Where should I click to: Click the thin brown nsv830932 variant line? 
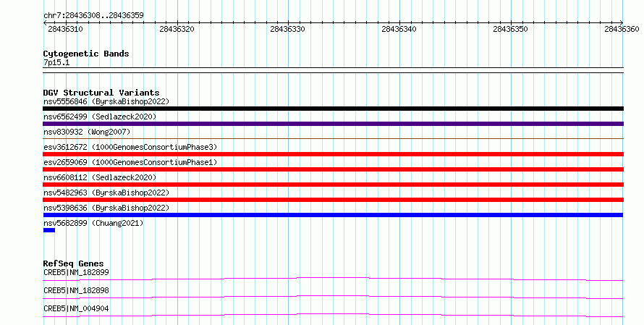(333, 139)
